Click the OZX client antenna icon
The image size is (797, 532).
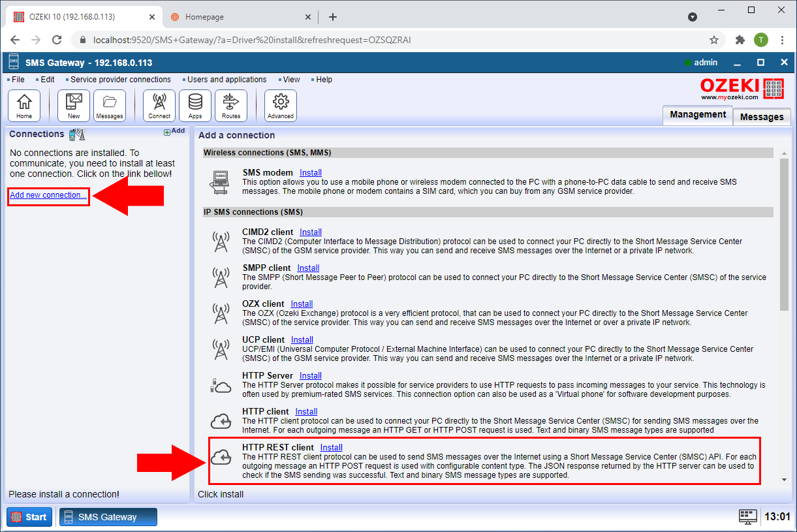(x=222, y=313)
